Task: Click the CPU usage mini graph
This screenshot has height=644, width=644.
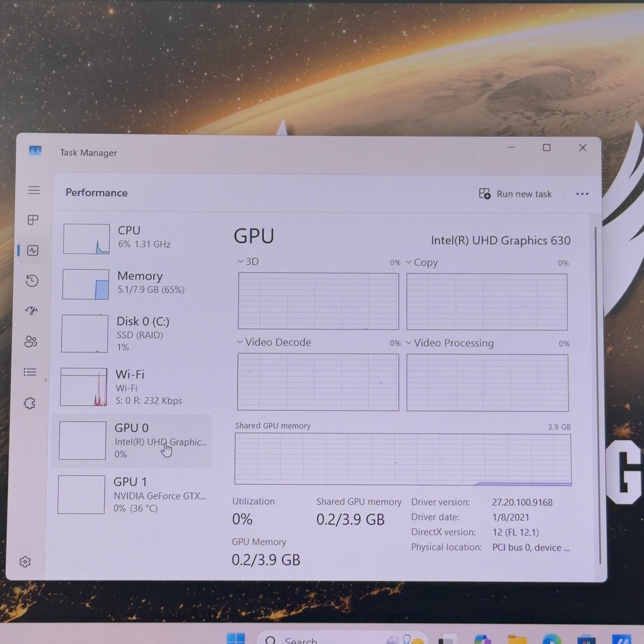Action: pos(86,239)
